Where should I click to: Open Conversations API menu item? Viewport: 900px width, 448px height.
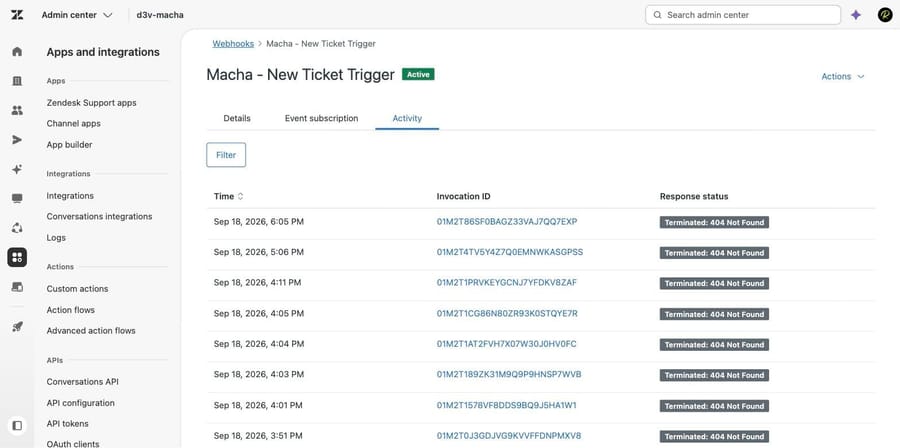[83, 381]
